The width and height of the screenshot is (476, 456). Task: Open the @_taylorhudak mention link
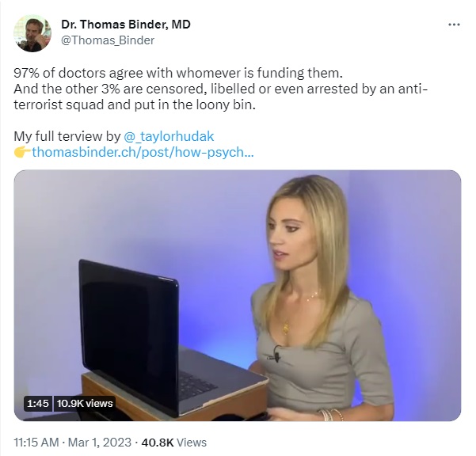[169, 136]
